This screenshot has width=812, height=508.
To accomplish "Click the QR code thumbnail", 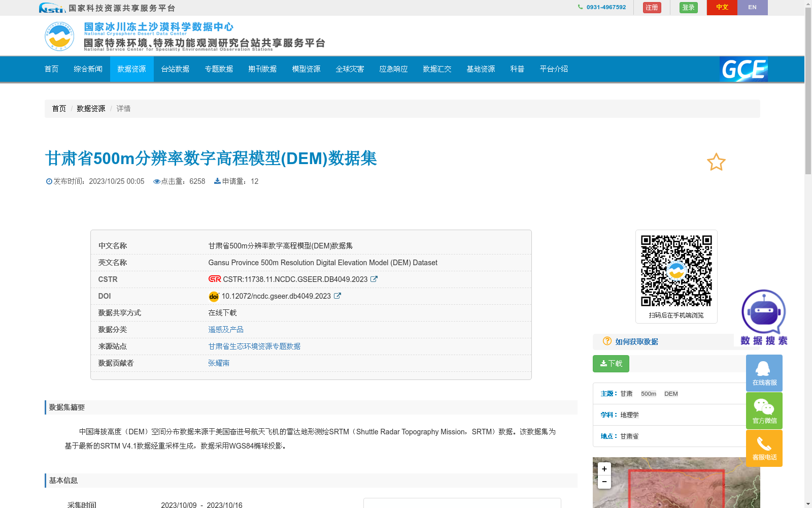I will (676, 270).
